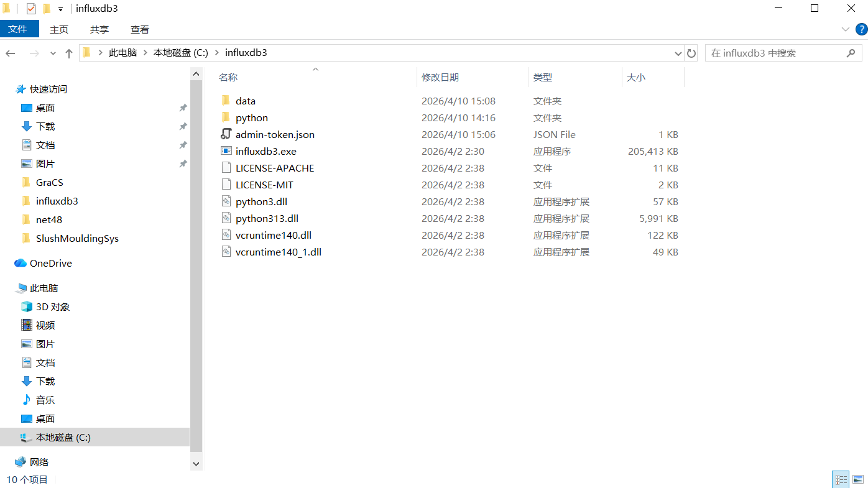This screenshot has height=488, width=868.
Task: Click the influxdb3.exe application icon
Action: tap(226, 151)
